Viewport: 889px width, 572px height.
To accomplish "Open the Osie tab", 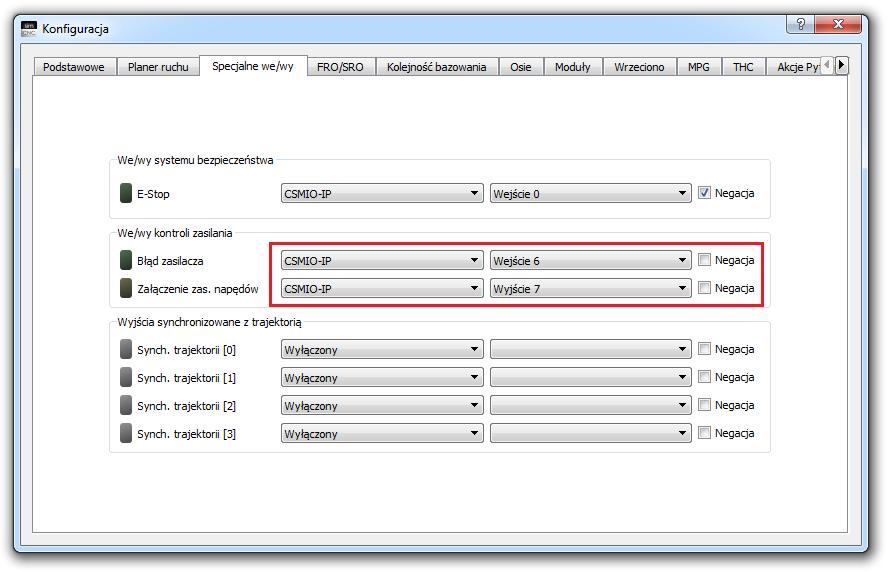I will (520, 67).
